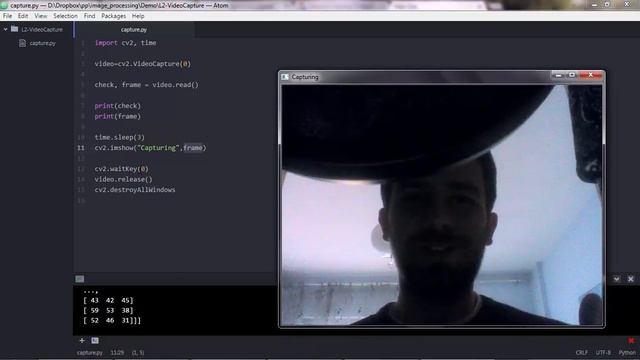Click terminal output row '[ 52 46 31]]]'
The image size is (640, 360).
(x=112, y=321)
